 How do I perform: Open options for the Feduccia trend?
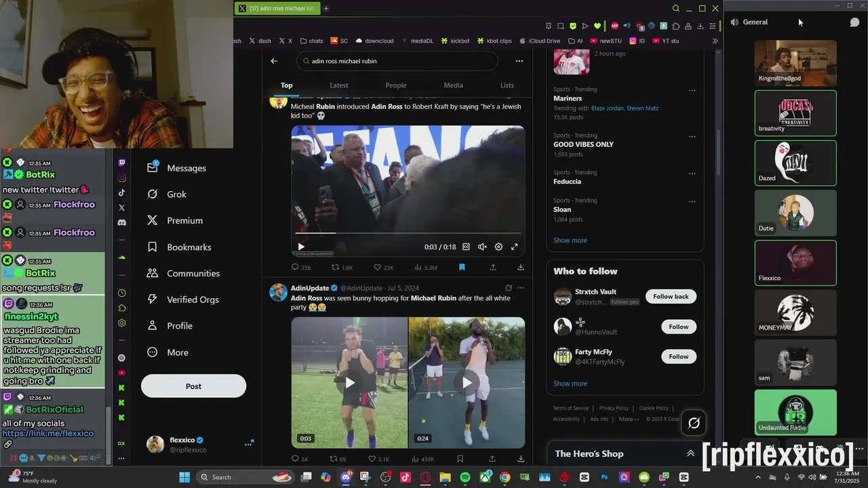click(x=692, y=174)
